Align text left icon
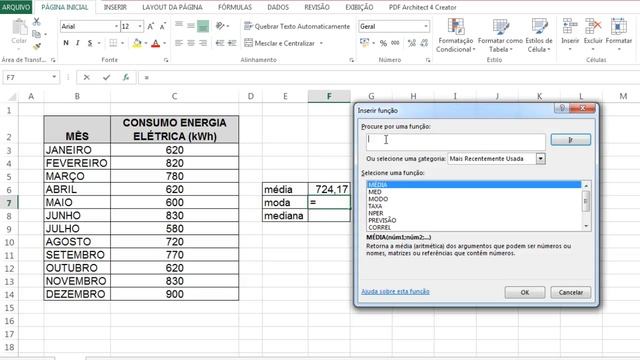The image size is (640, 360). coord(179,43)
